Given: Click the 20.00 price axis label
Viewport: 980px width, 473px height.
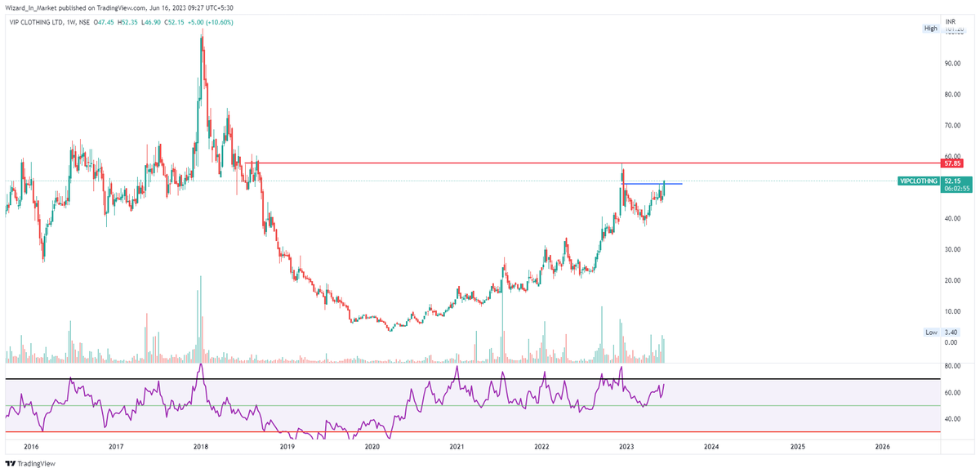Looking at the screenshot, I should [951, 280].
